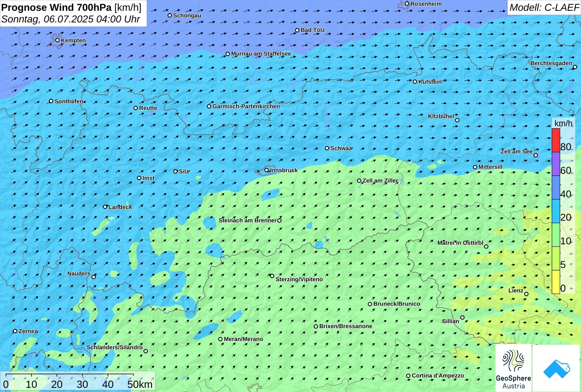Screen dimensions: 581x392
Task: Click the "Sonthofen" label
Action: point(69,101)
